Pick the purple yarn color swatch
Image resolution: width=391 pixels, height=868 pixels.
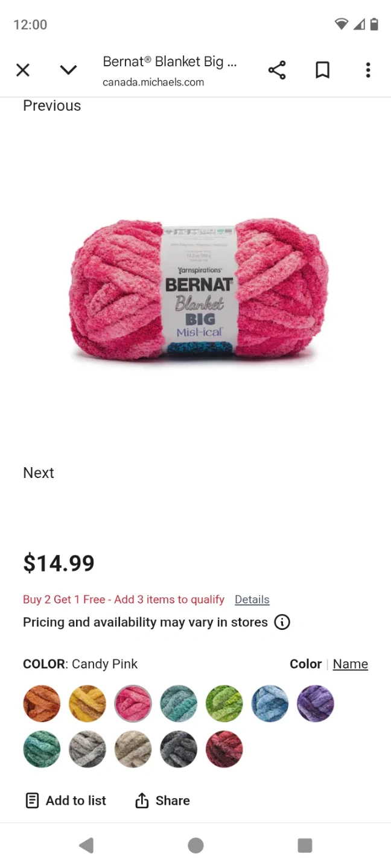coord(316,703)
